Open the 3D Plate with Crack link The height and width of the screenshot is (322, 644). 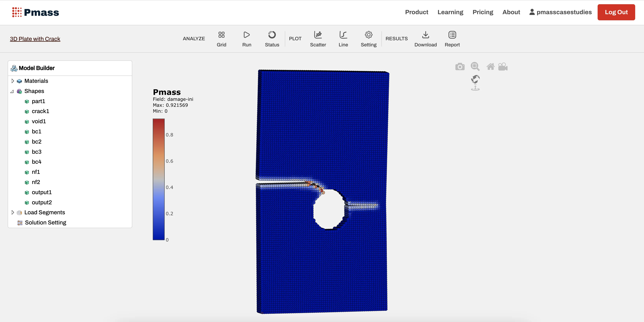pyautogui.click(x=35, y=39)
